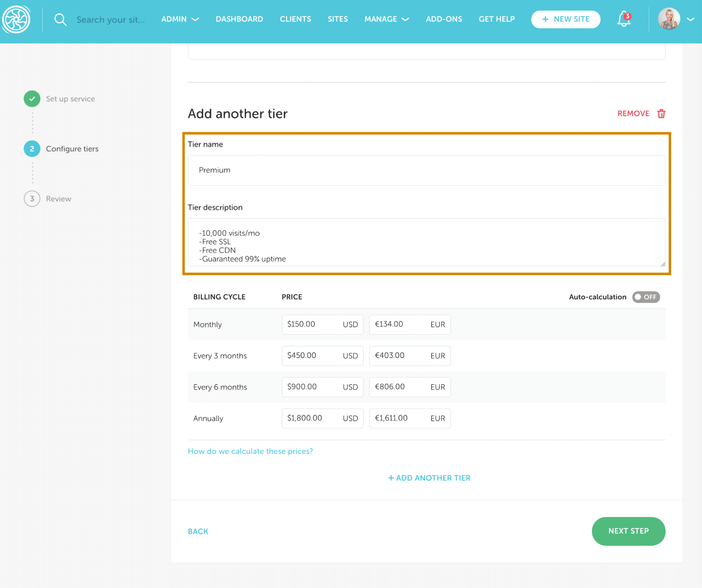The height and width of the screenshot is (588, 702).
Task: Click step 2 Configure tiers circle
Action: point(32,149)
